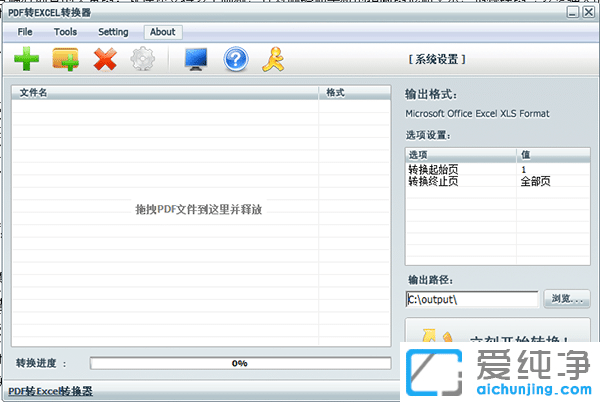Click the end page value 全部页
Screen dimensions: 600x402
[535, 181]
